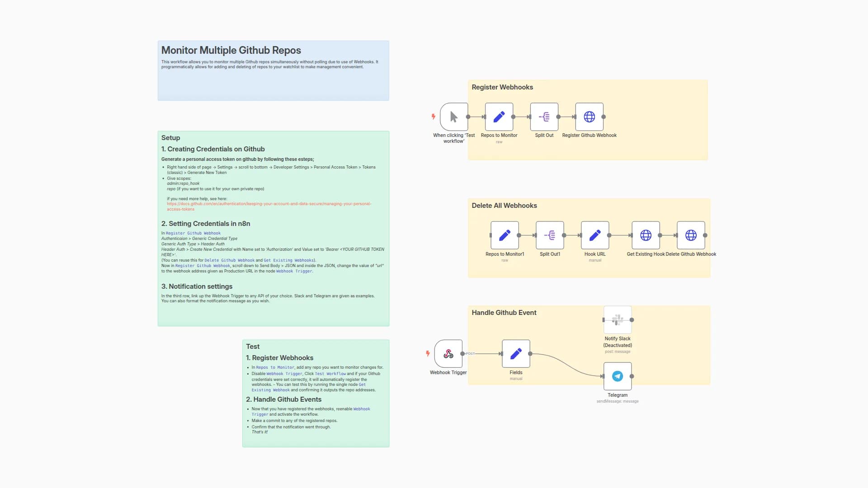Viewport: 868px width, 488px height.
Task: Select the Fields node
Action: 516,354
